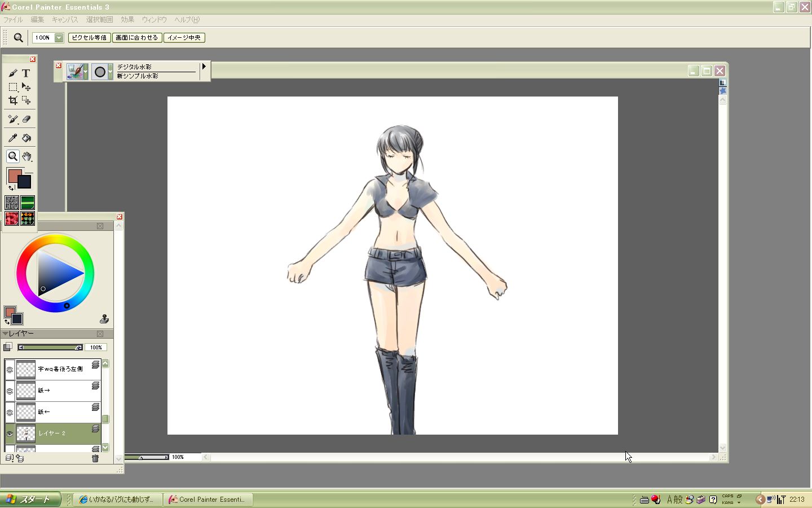Toggle visibility of 紙→ layer

[10, 391]
